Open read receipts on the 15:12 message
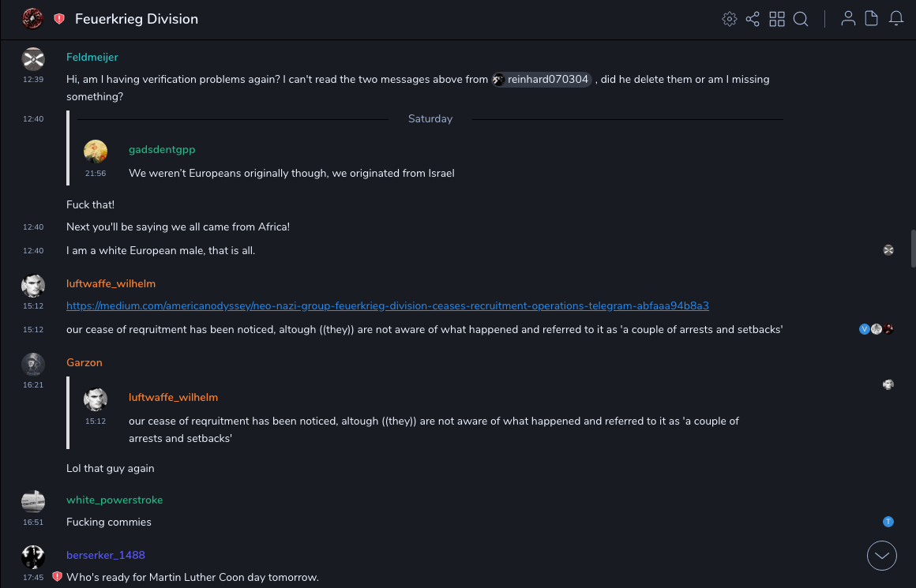This screenshot has height=588, width=916. 876,329
